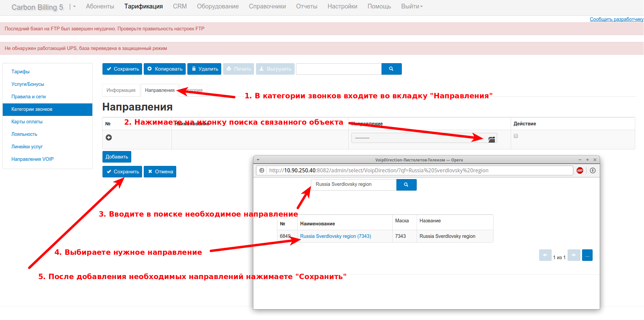Open the Выйти dropdown menu
Image resolution: width=644 pixels, height=320 pixels.
tap(412, 6)
